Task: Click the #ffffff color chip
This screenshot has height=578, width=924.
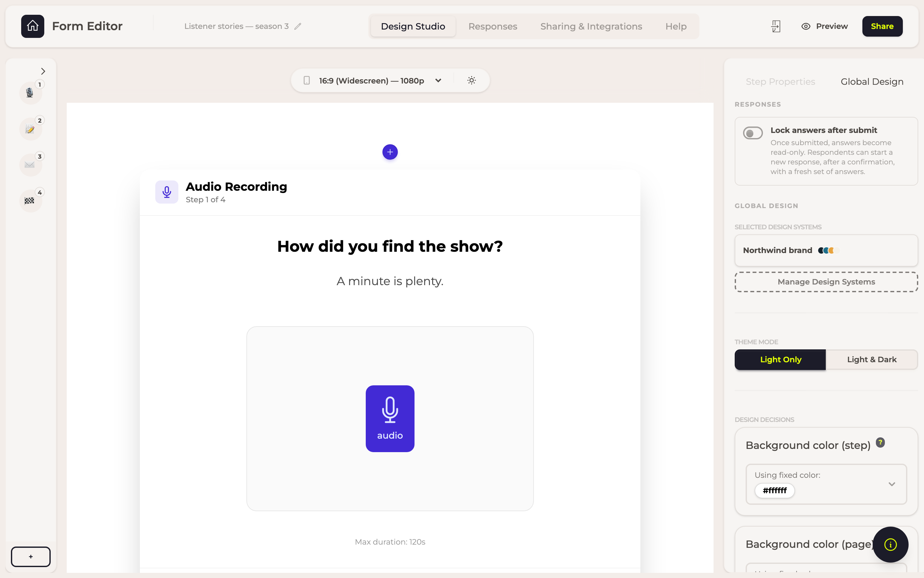Action: (775, 490)
